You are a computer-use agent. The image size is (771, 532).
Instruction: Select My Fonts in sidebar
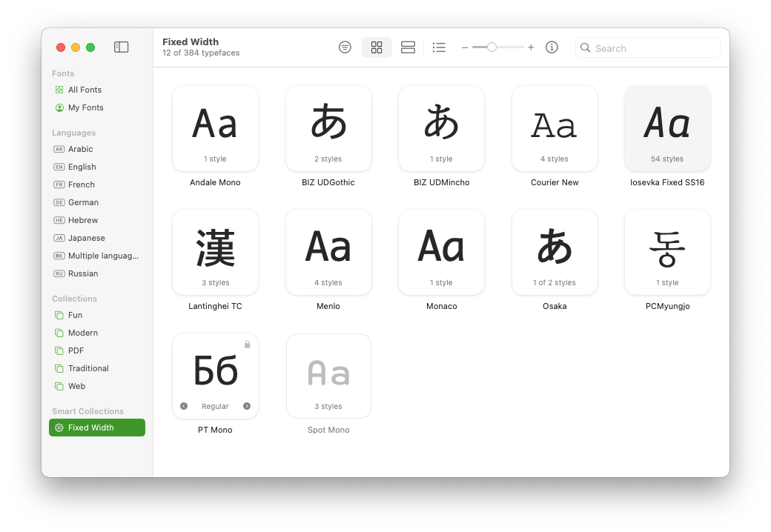(x=97, y=107)
